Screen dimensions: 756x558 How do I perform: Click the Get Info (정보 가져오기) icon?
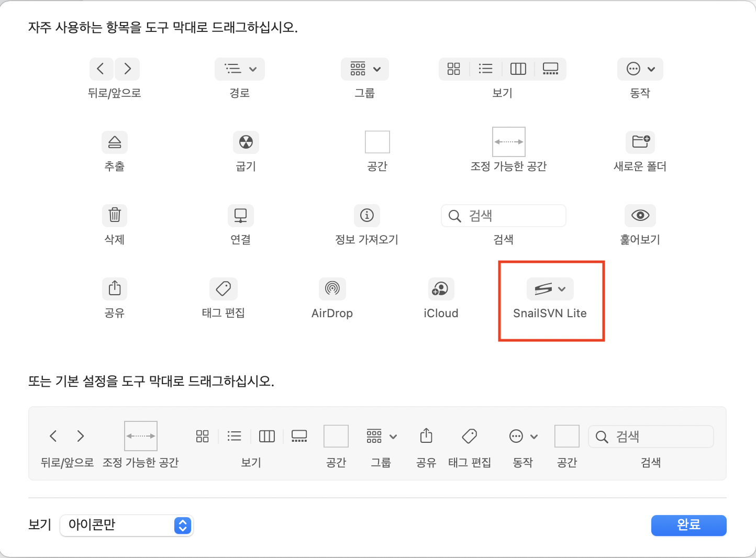[x=367, y=215]
